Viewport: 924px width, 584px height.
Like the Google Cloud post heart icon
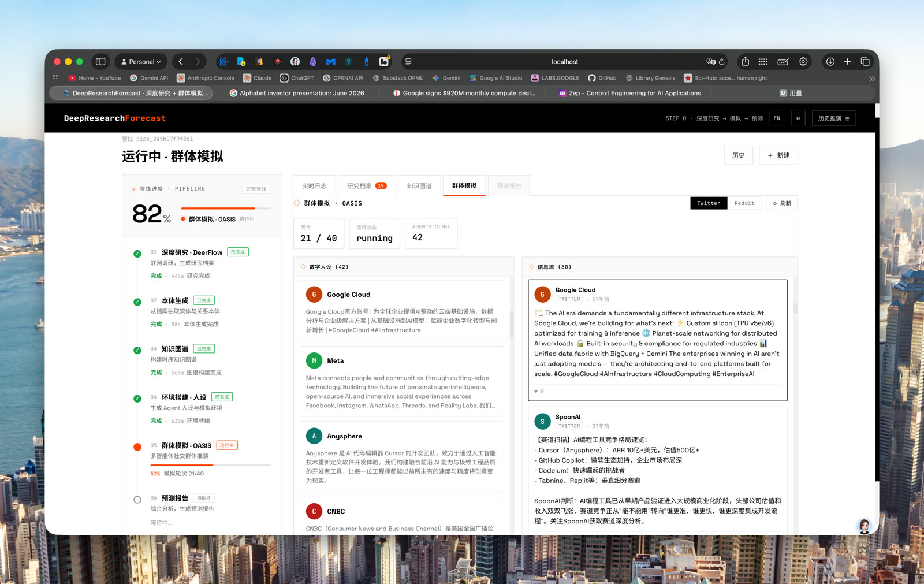[x=536, y=392]
